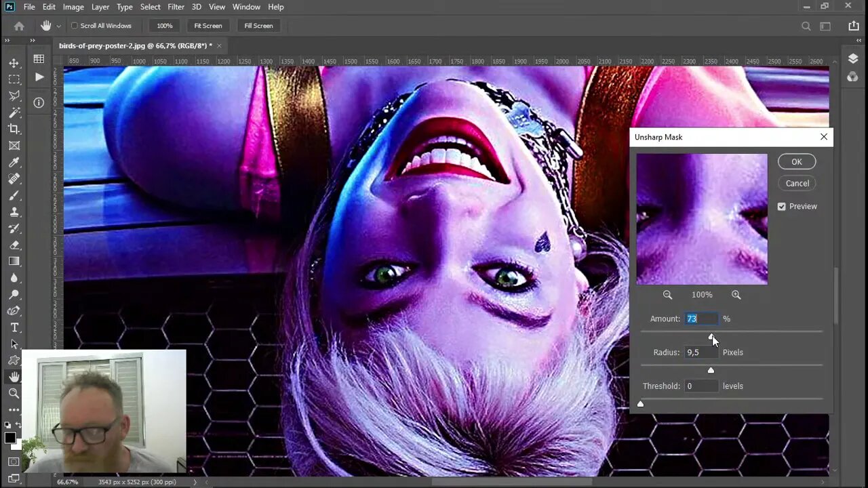
Task: Open the Window menu
Action: 246,7
